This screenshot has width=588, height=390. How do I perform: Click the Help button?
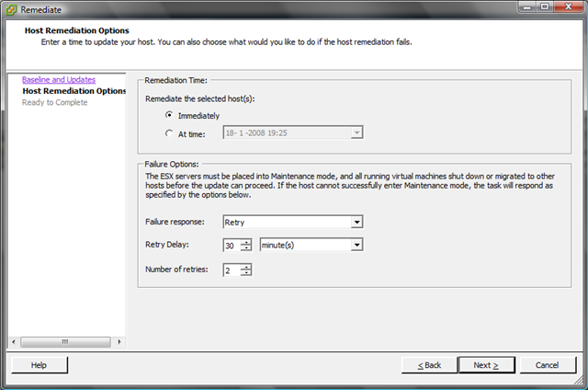coord(39,365)
